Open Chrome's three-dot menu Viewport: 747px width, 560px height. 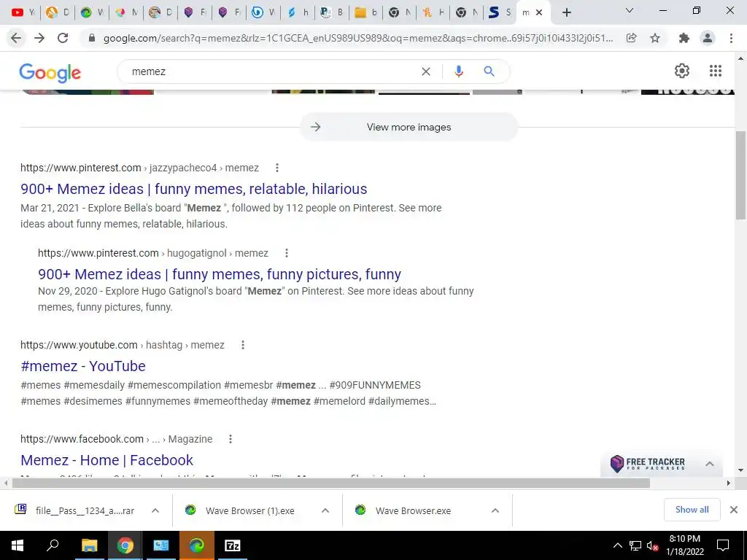pyautogui.click(x=731, y=38)
